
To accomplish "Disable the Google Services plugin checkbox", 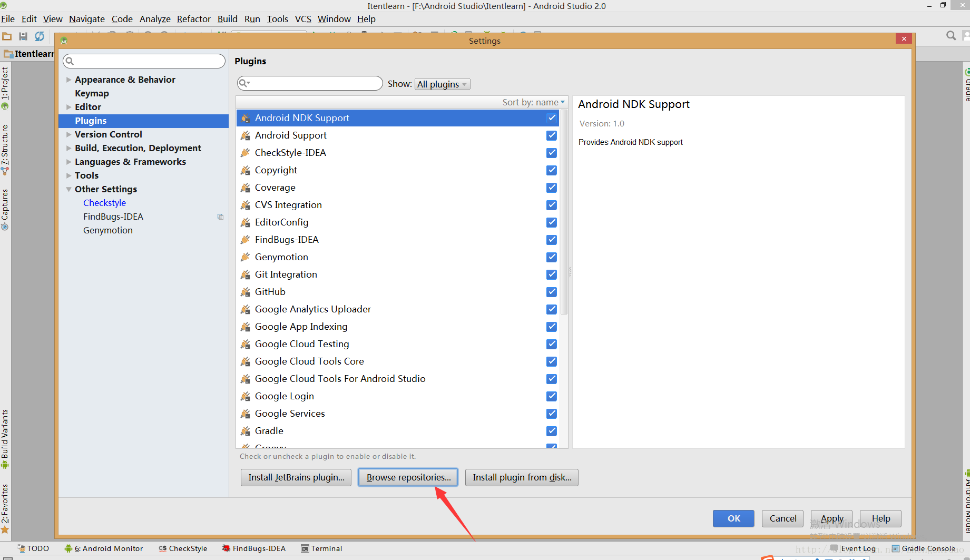I will click(x=552, y=414).
